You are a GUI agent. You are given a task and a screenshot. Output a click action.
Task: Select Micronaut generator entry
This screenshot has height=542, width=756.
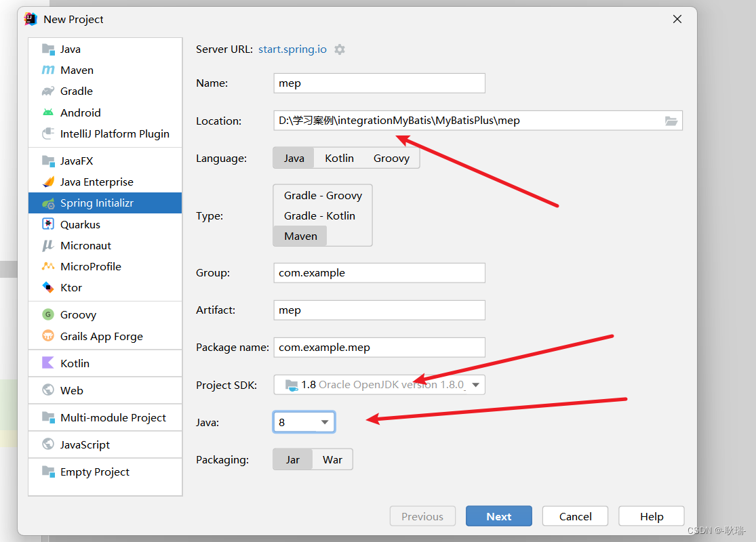click(105, 246)
